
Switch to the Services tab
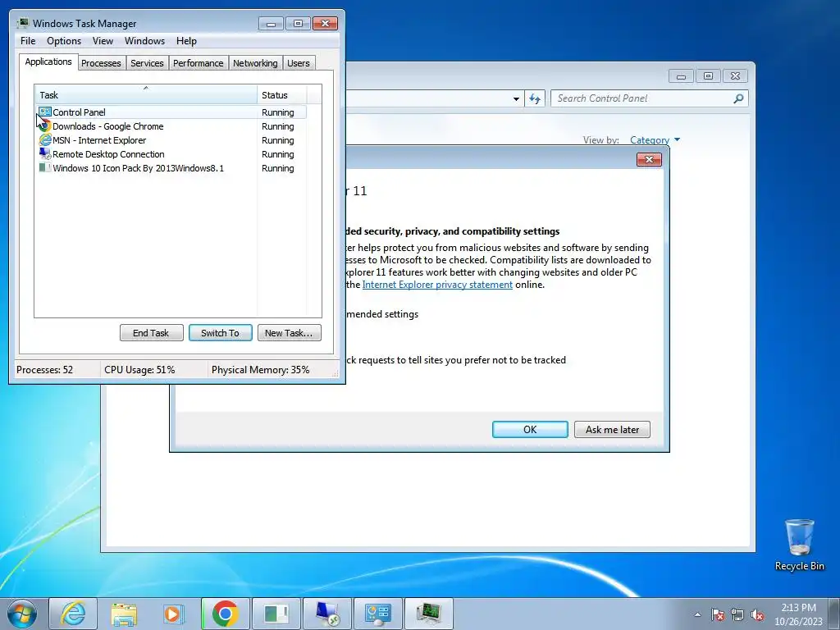point(147,63)
